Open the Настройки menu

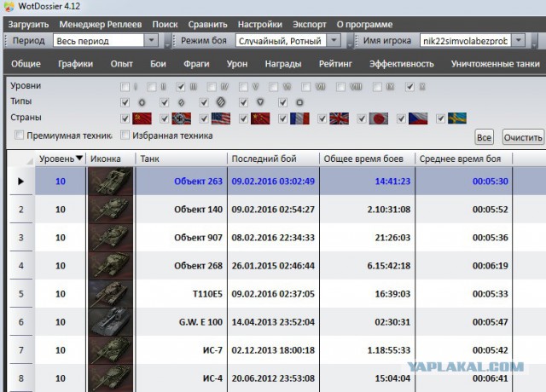[259, 25]
